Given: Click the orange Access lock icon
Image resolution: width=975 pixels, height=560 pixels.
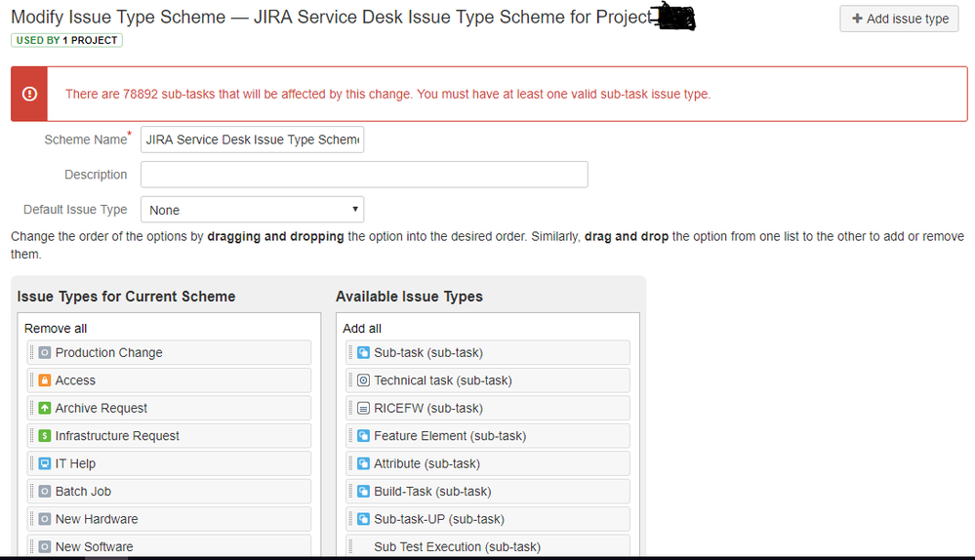Looking at the screenshot, I should tap(45, 380).
